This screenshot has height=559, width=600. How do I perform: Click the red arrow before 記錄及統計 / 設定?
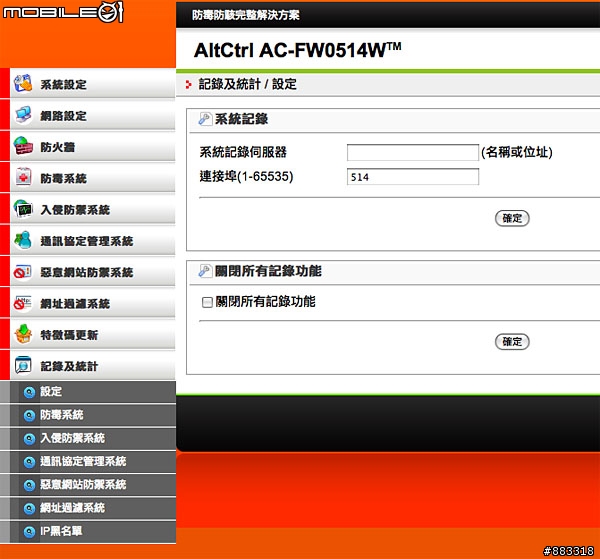(188, 85)
